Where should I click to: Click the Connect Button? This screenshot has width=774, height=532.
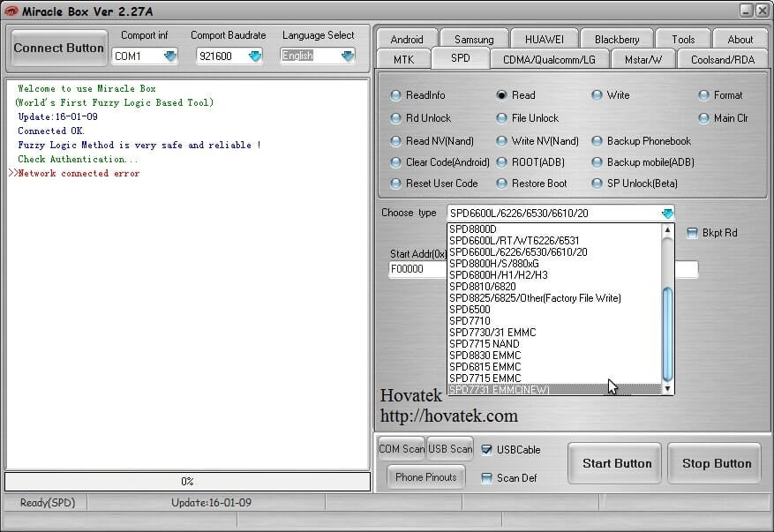pos(59,49)
